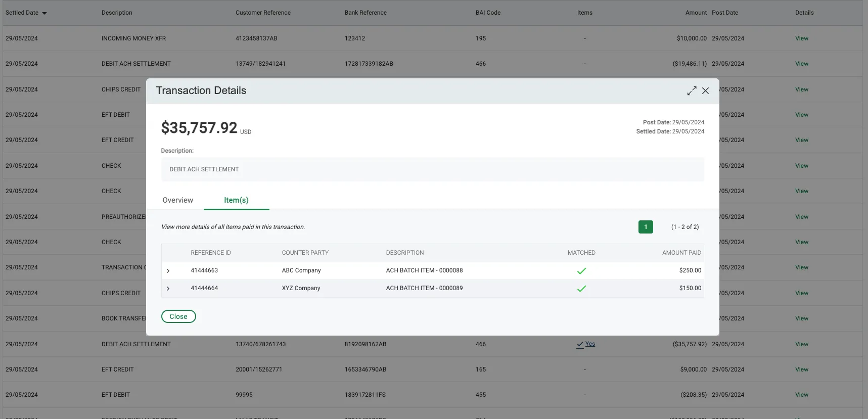
Task: Click the $35,757.92 total in dialog
Action: tap(199, 128)
